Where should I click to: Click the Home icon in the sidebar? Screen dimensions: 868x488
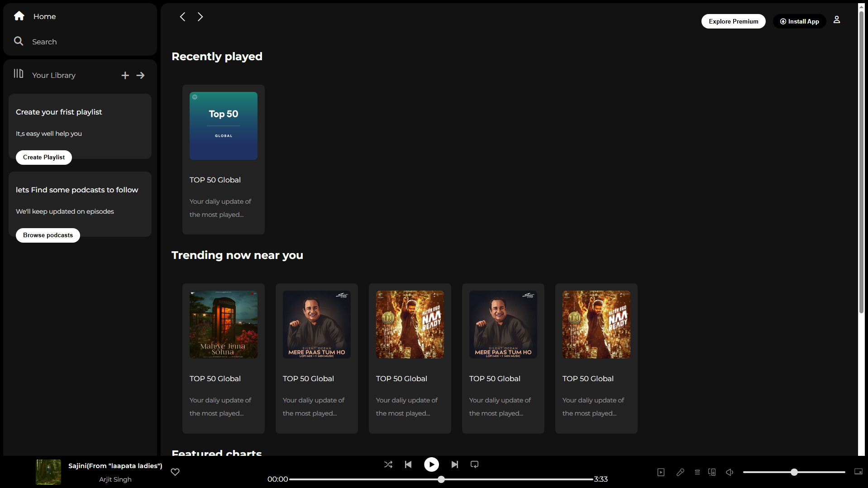point(19,16)
